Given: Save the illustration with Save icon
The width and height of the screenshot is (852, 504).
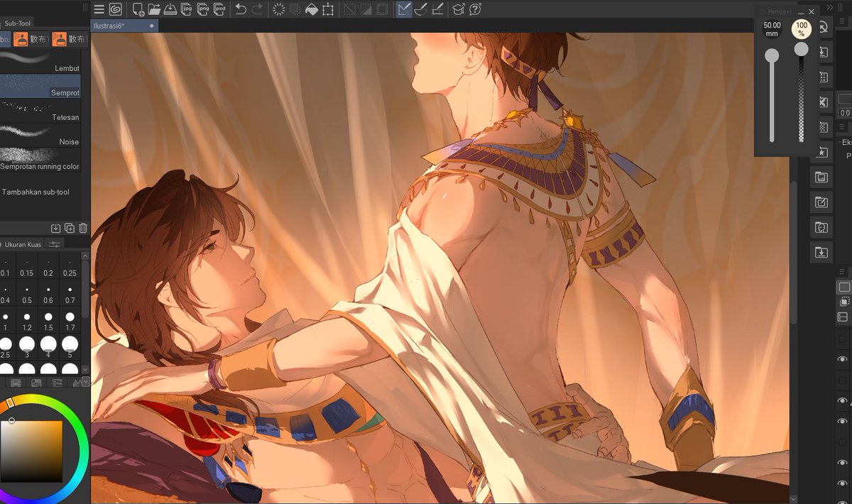Looking at the screenshot, I should pos(170,9).
